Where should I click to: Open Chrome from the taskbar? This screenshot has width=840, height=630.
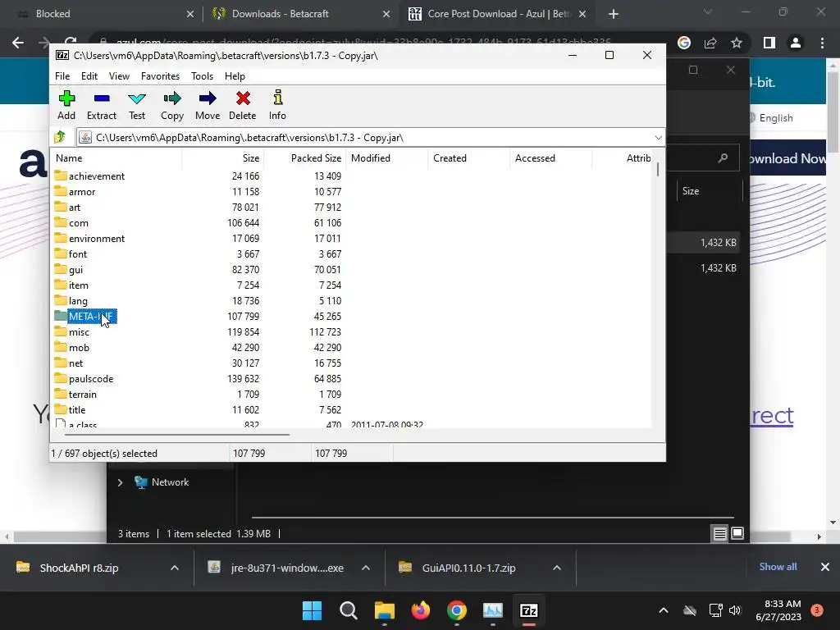[456, 610]
